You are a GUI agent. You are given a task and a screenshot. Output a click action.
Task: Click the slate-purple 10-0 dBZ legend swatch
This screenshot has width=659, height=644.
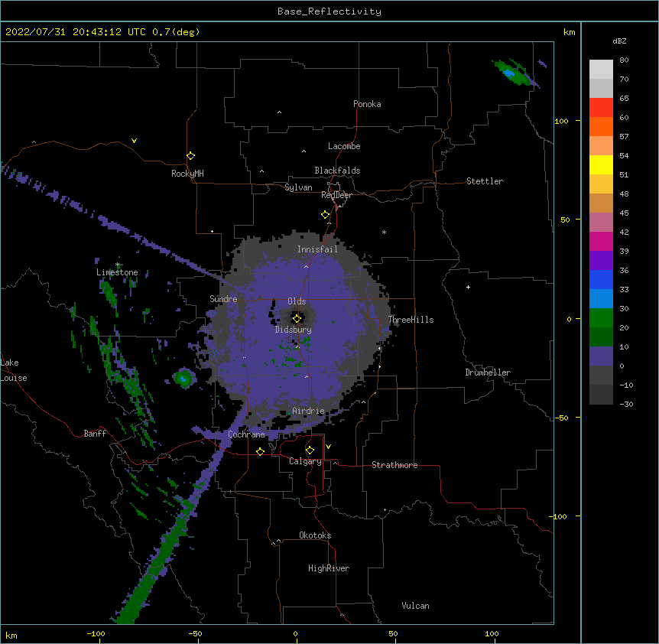[601, 356]
